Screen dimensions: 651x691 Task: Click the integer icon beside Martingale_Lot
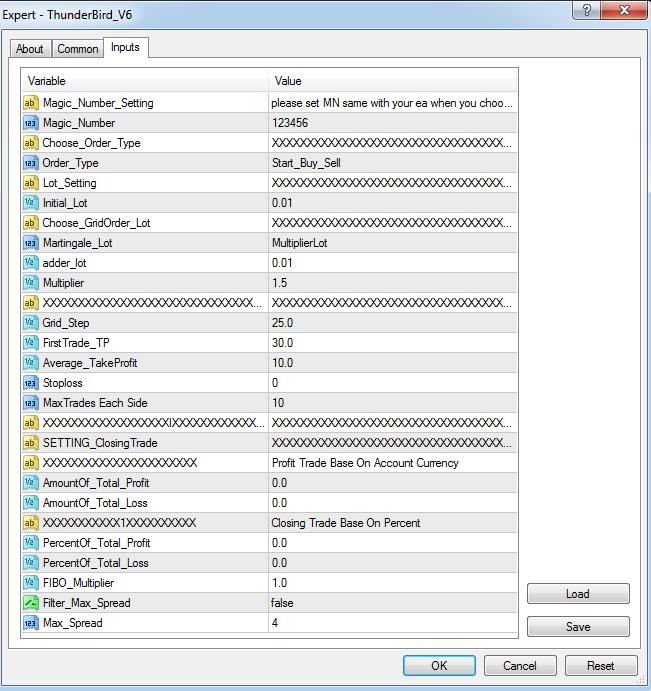click(30, 243)
